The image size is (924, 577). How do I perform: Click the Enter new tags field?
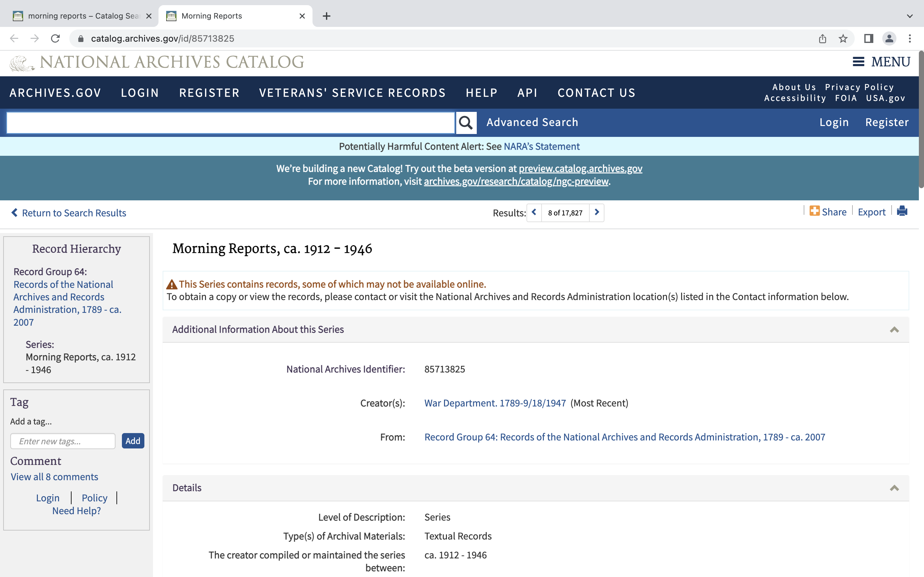pos(63,441)
